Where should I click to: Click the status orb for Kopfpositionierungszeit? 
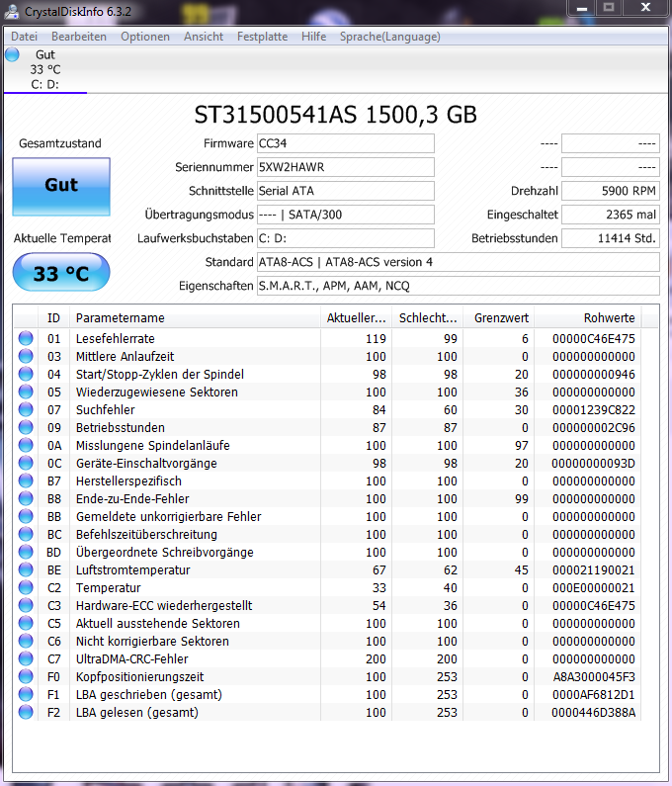point(26,676)
